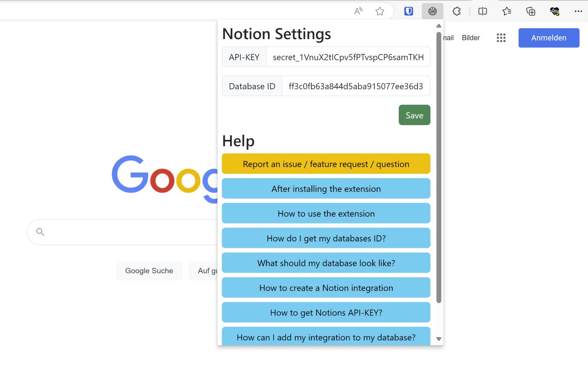Screen dimensions: 588x368
Task: Open Browser essentials heart icon
Action: (x=555, y=11)
